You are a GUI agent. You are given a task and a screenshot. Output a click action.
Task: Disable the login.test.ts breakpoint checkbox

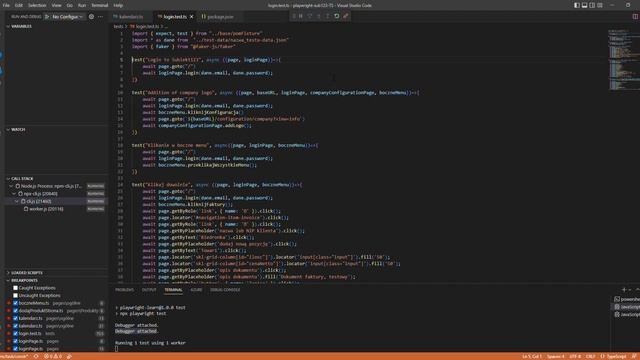point(16,333)
